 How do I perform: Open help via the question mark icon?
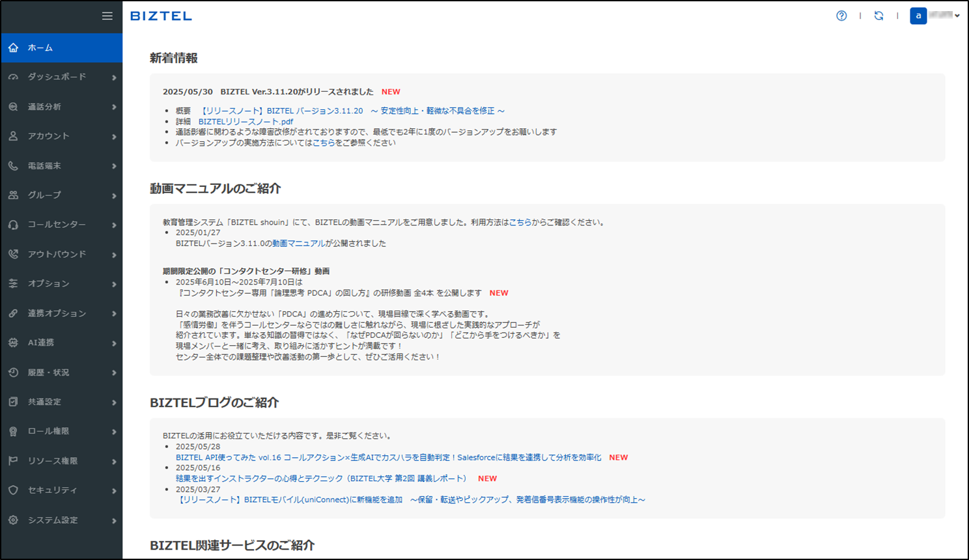841,16
